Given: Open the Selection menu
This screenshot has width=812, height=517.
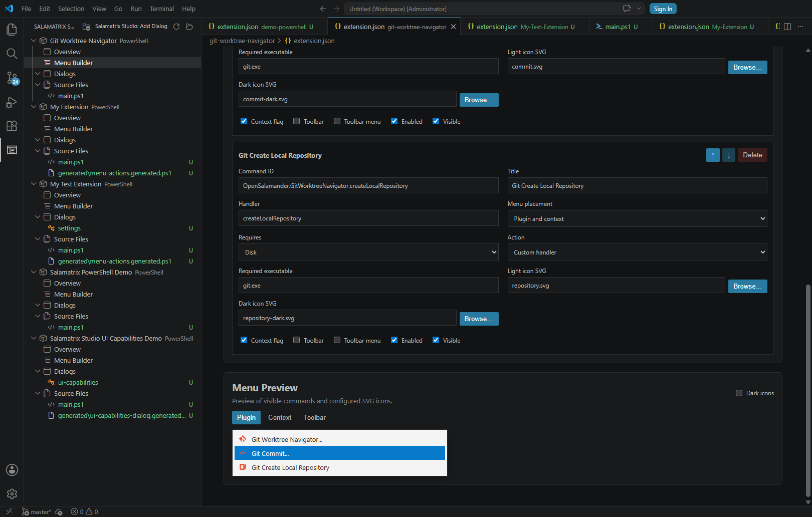Looking at the screenshot, I should point(71,9).
